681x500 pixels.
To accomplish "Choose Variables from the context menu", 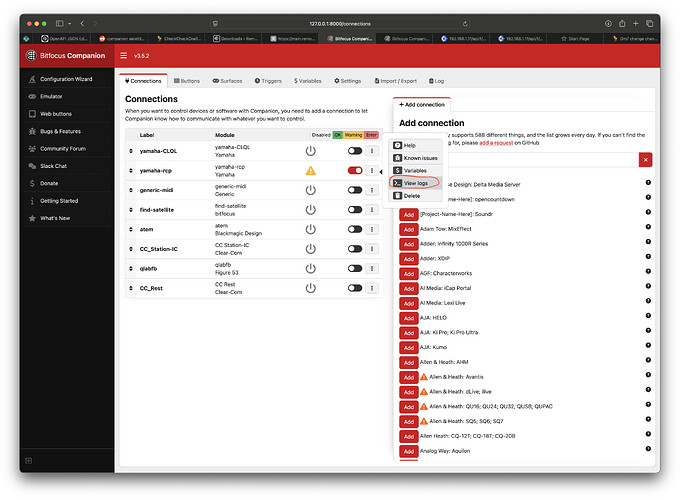I will pyautogui.click(x=415, y=170).
